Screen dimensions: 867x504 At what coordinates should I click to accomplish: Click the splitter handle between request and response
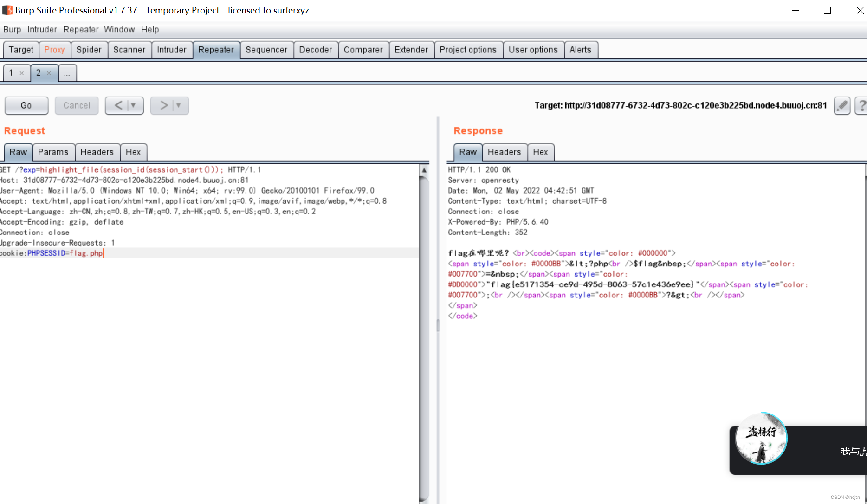tap(438, 325)
